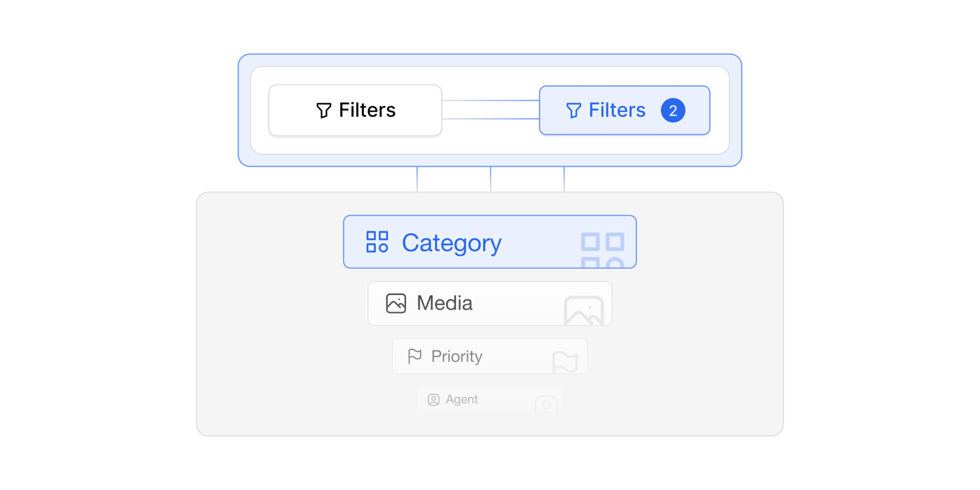Choose the Priority filter option
Viewport: 980px width, 490px height.
point(490,356)
